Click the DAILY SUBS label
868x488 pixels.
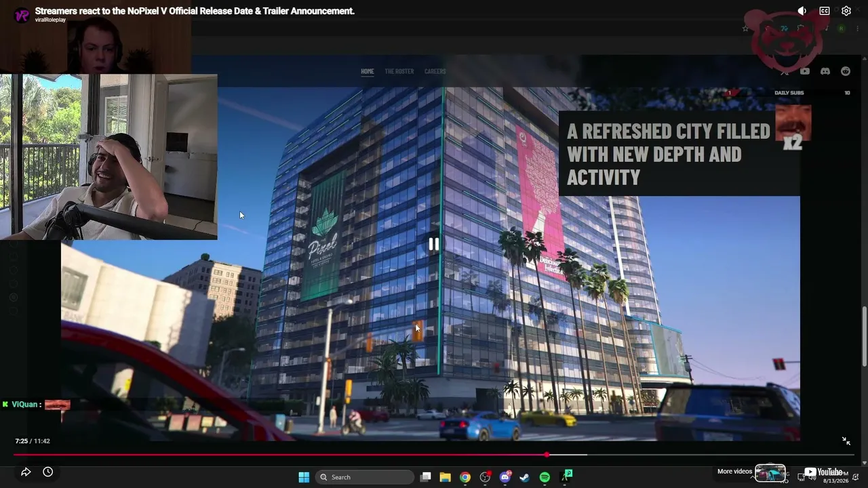pyautogui.click(x=789, y=93)
